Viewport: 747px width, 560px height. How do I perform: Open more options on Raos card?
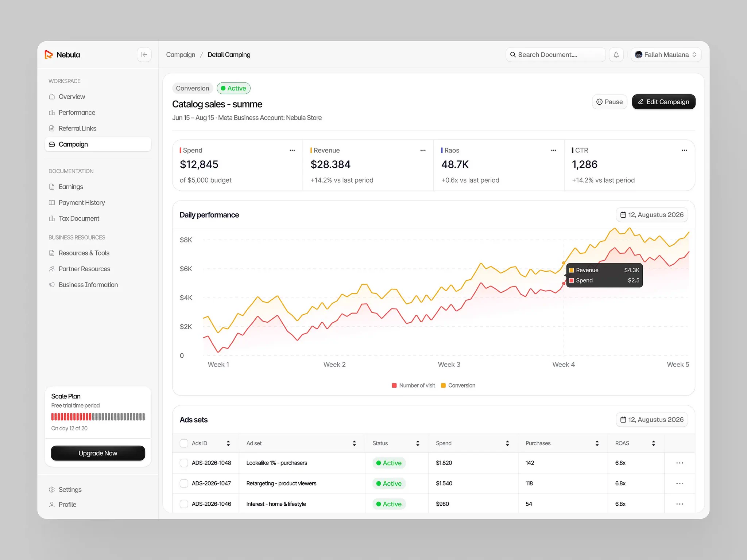[554, 150]
